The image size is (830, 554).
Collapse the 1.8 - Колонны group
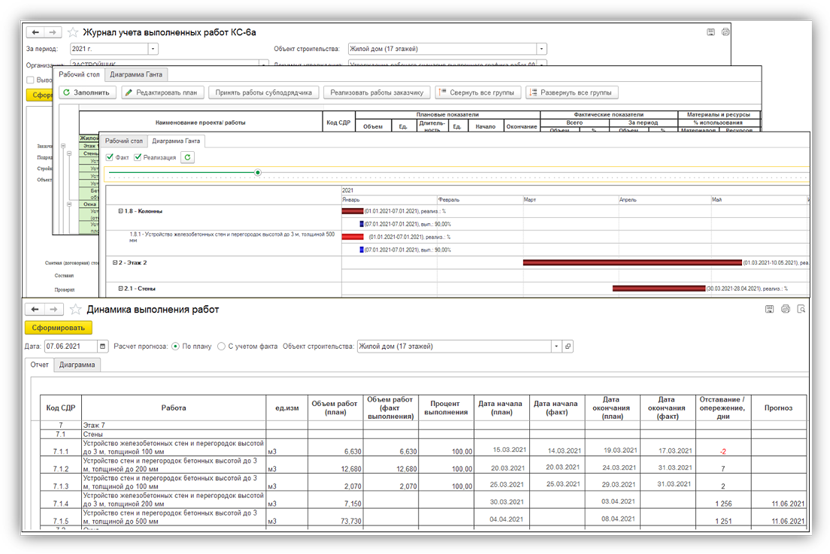(x=121, y=211)
